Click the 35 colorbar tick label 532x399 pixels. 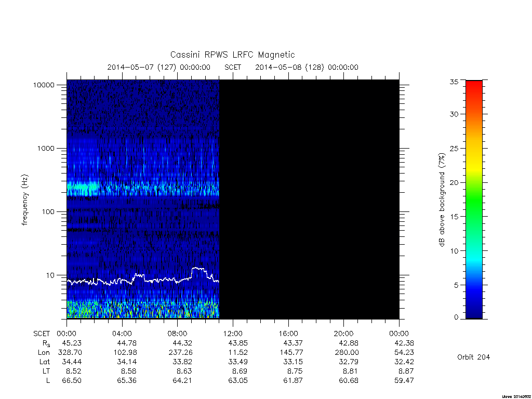coord(454,82)
